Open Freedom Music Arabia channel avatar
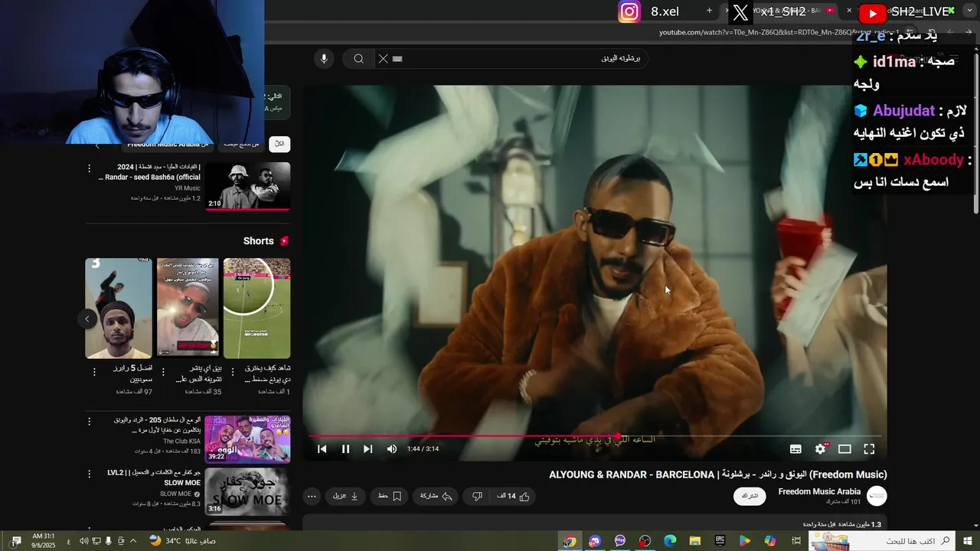 877,496
